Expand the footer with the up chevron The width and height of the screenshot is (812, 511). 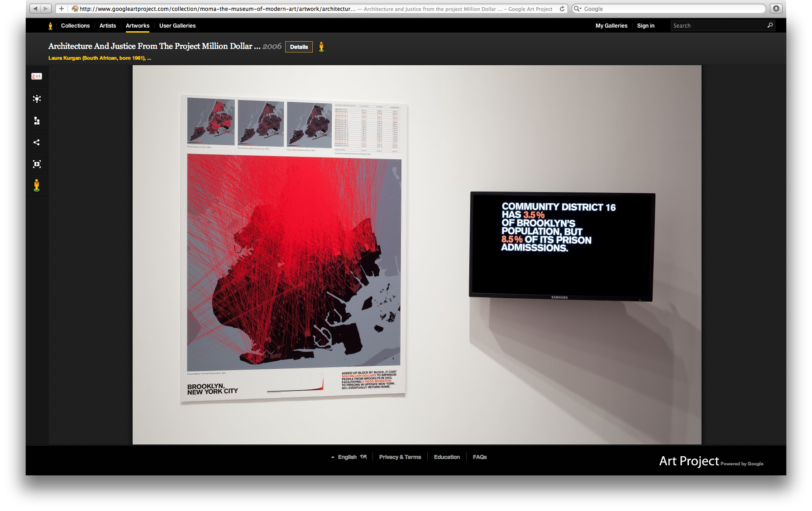[x=333, y=457]
